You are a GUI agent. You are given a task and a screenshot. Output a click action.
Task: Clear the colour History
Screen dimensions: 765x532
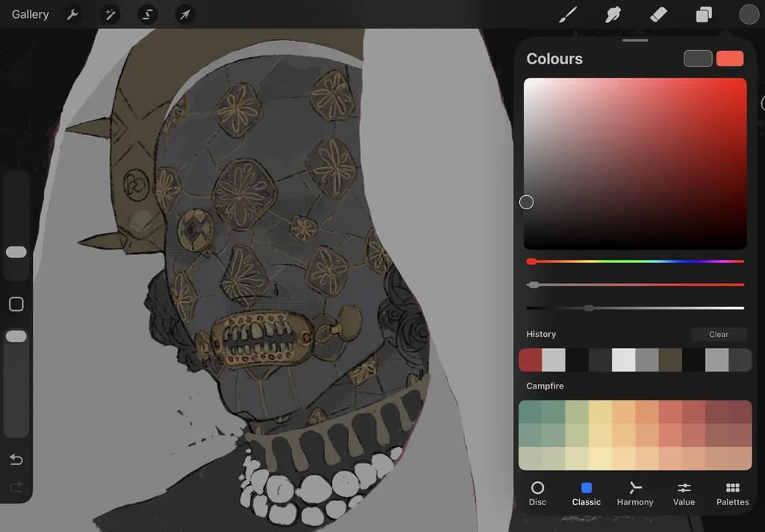(x=718, y=334)
